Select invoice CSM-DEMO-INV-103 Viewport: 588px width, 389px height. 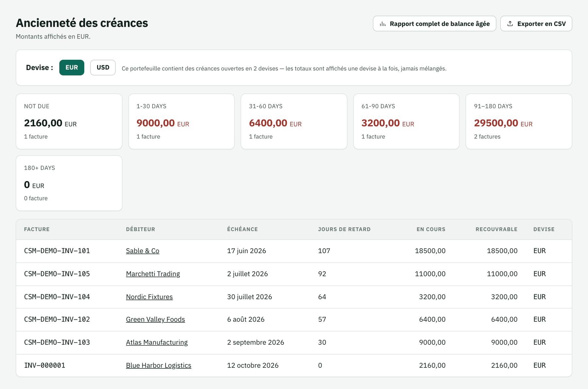pyautogui.click(x=57, y=342)
